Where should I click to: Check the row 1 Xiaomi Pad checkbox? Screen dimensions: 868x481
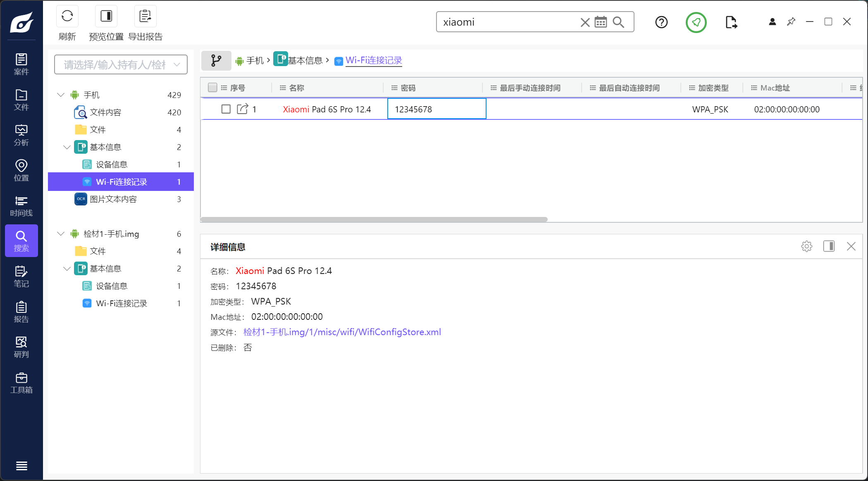226,109
